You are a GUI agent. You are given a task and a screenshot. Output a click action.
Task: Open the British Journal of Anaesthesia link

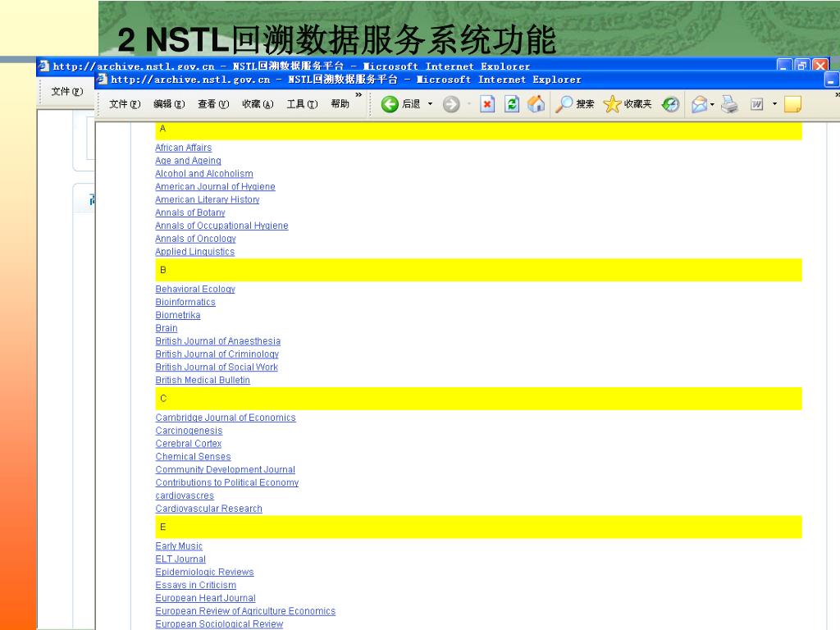(x=218, y=341)
